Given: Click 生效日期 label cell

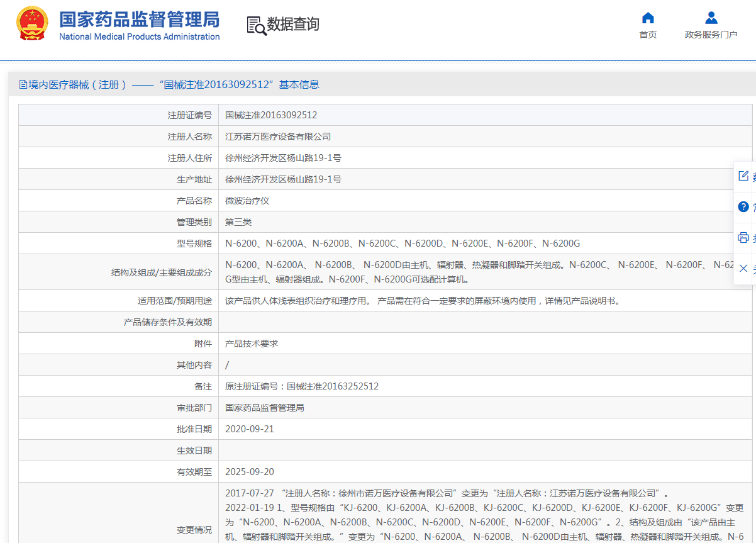Looking at the screenshot, I should [118, 451].
